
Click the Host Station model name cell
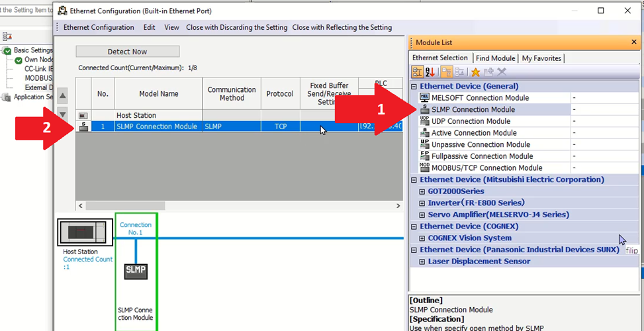click(159, 115)
